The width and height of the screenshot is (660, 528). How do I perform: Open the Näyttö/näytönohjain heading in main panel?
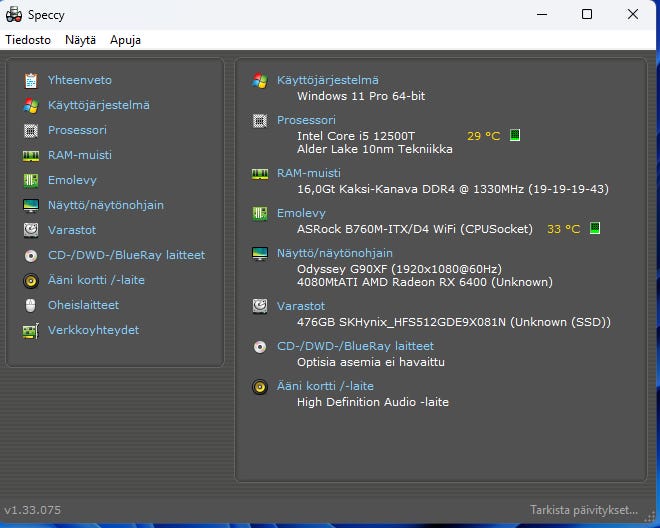(x=334, y=253)
